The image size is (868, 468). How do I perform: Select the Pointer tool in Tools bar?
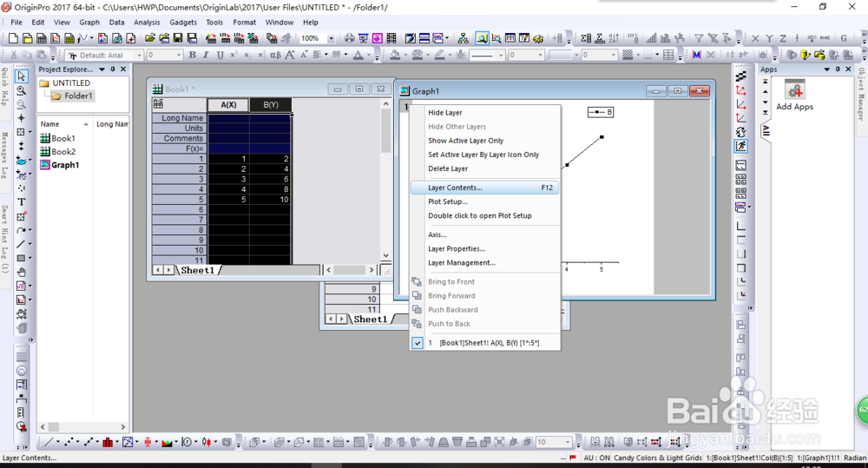(21, 76)
